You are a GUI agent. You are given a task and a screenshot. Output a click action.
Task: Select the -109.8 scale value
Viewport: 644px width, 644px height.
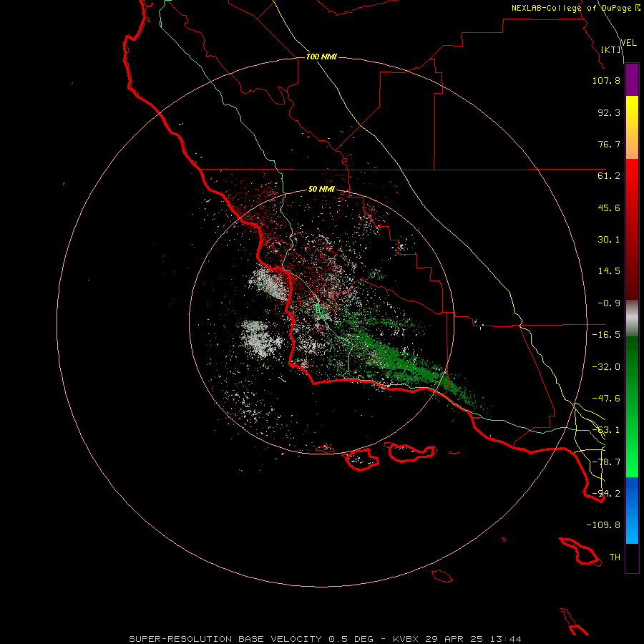coord(603,525)
